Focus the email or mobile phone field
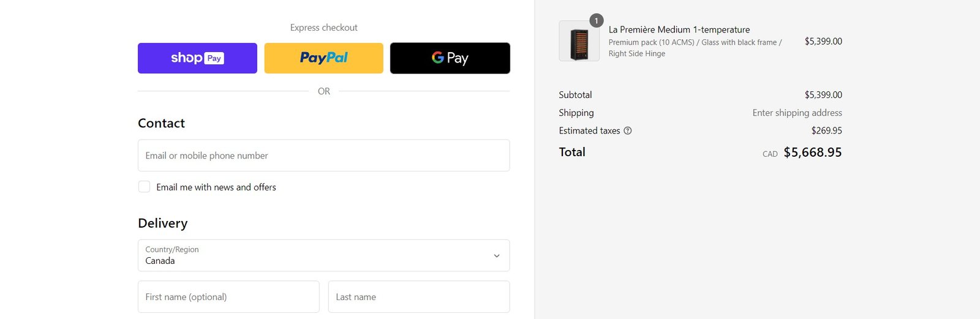Viewport: 980px width, 319px height. click(323, 156)
